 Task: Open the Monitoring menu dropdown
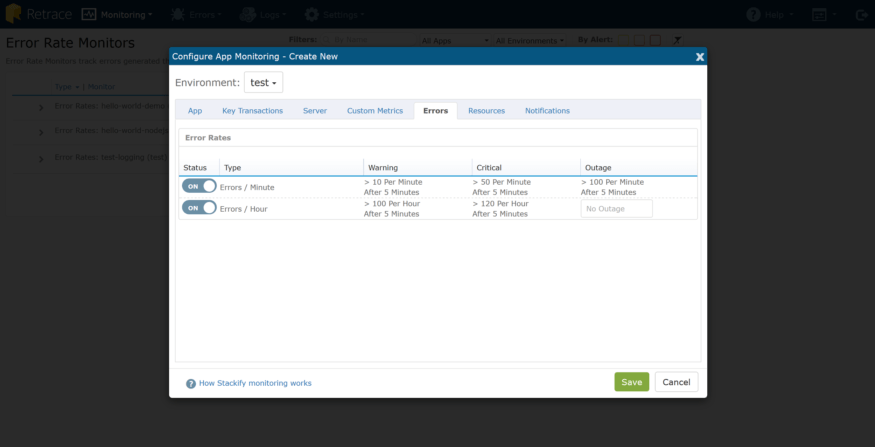click(126, 15)
